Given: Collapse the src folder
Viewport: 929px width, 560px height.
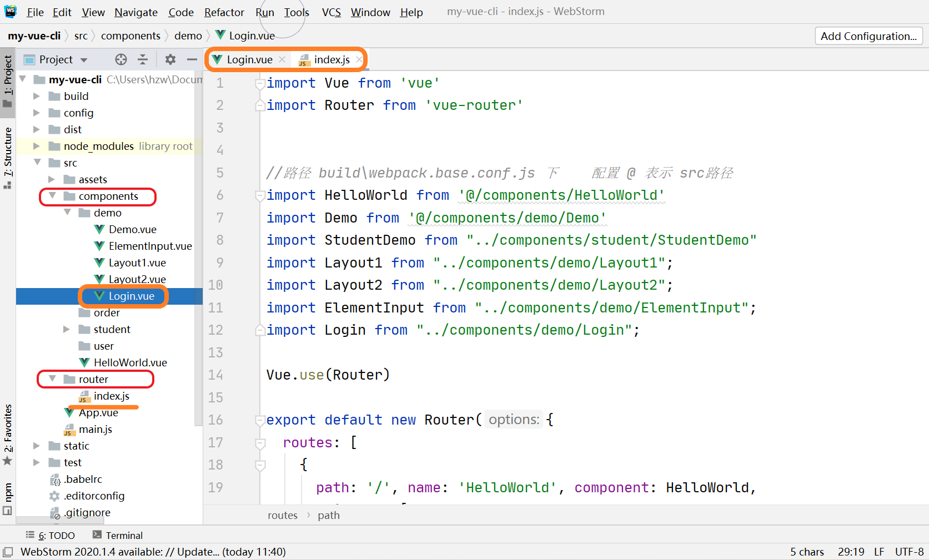Looking at the screenshot, I should click(37, 163).
